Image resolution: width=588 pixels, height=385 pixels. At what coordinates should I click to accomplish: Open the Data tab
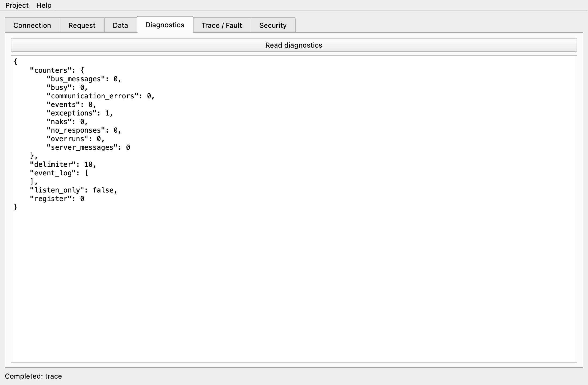click(120, 25)
